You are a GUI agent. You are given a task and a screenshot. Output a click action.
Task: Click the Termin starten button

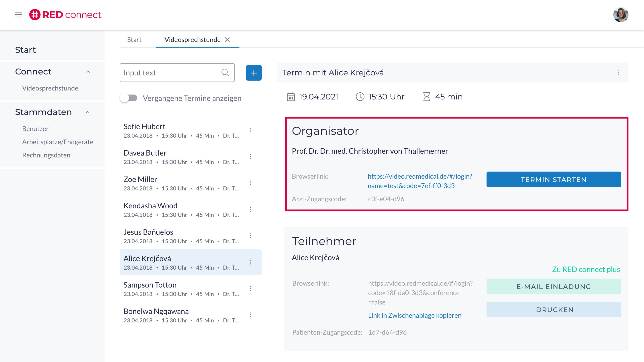click(x=553, y=179)
